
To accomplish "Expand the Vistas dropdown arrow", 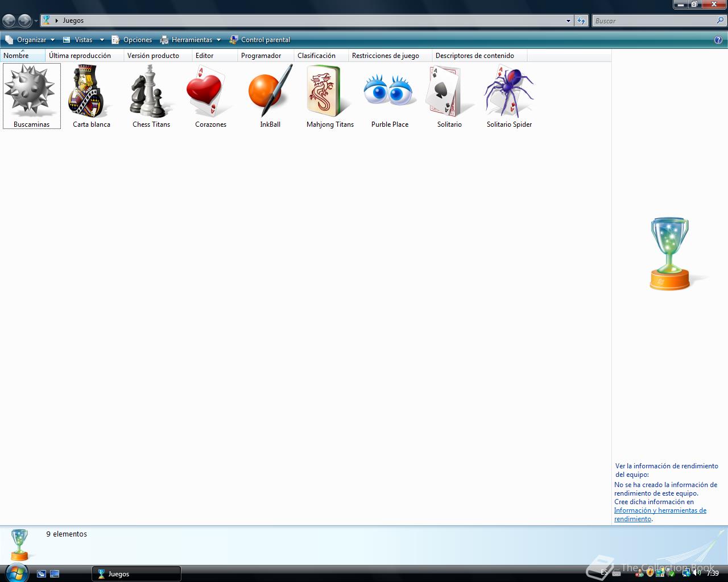I will coord(102,40).
